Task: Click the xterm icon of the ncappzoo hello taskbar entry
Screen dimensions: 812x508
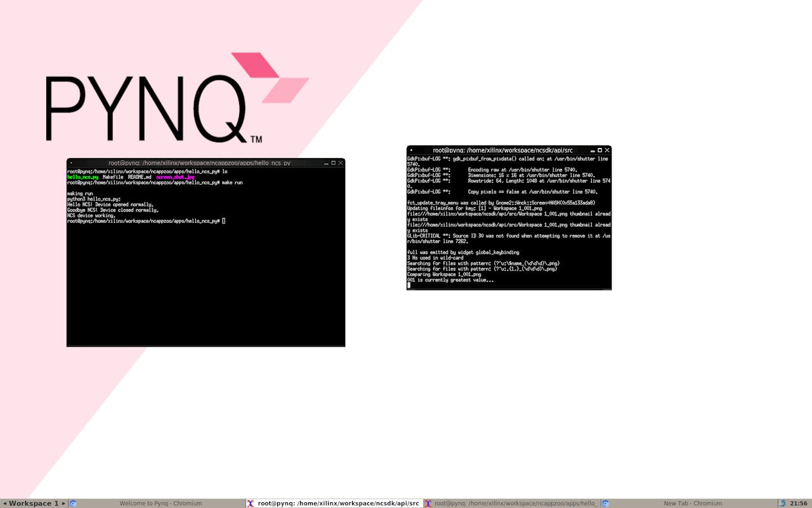Action: tap(428, 504)
